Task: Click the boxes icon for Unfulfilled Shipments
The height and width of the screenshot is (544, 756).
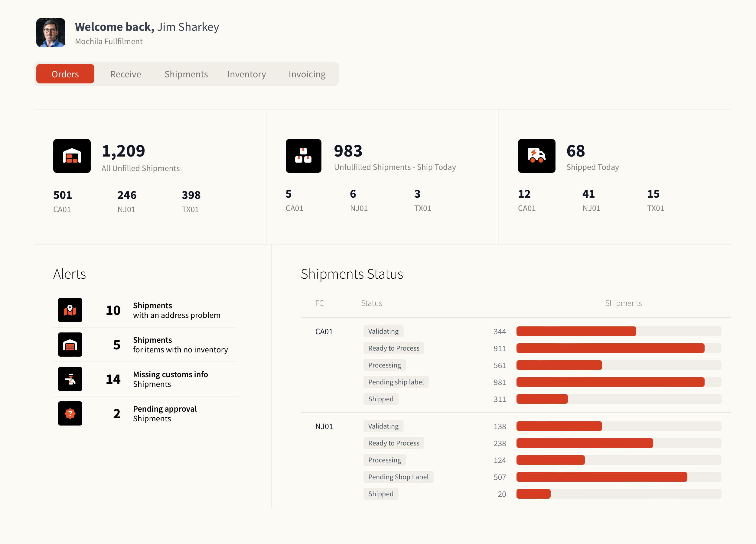Action: [303, 156]
